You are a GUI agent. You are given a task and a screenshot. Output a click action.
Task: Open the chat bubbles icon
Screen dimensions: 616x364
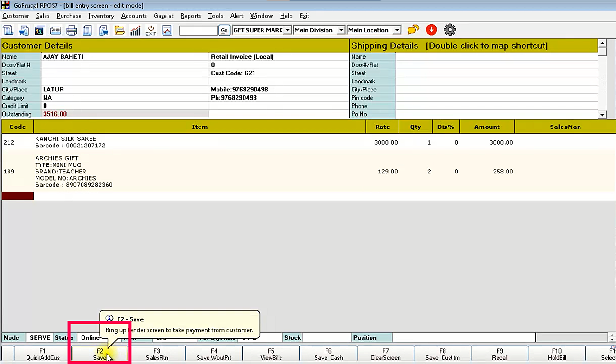tap(413, 30)
